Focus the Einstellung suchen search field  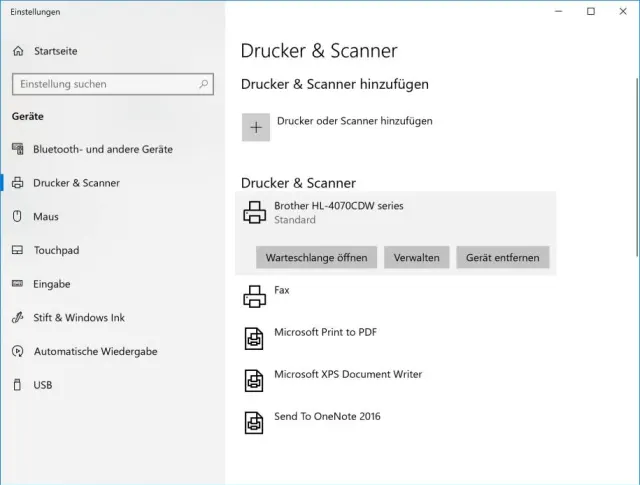[110, 84]
